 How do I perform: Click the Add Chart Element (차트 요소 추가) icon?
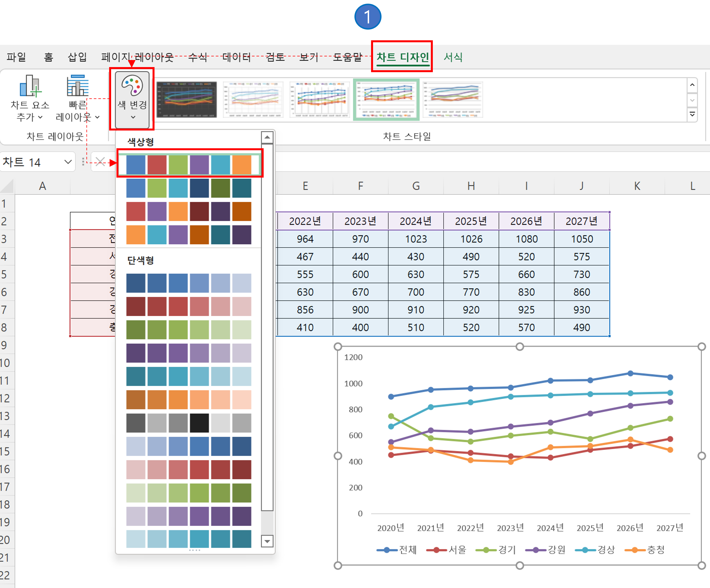[x=30, y=86]
